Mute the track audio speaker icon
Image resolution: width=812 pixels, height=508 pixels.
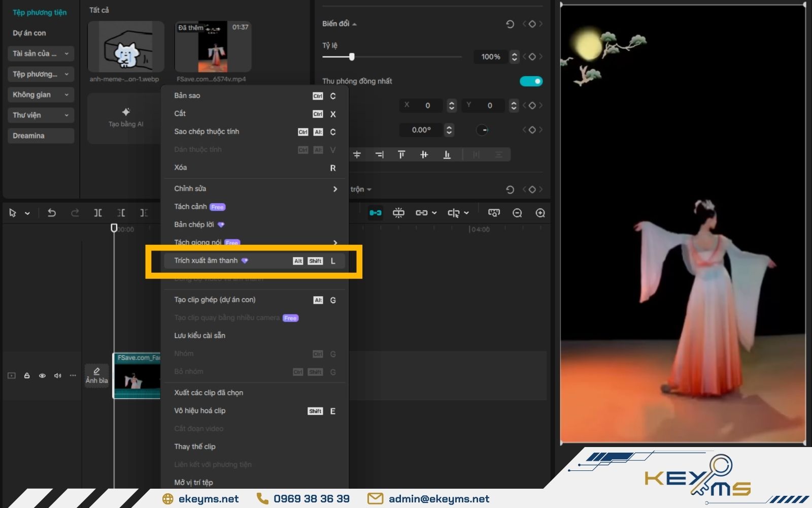click(57, 375)
